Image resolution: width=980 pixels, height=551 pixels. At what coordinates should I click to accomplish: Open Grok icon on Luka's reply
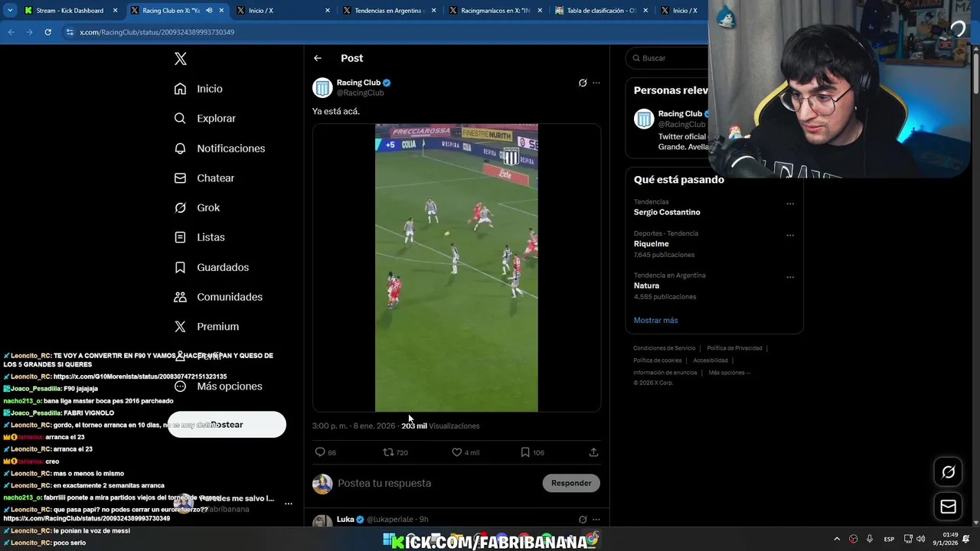pos(583,520)
